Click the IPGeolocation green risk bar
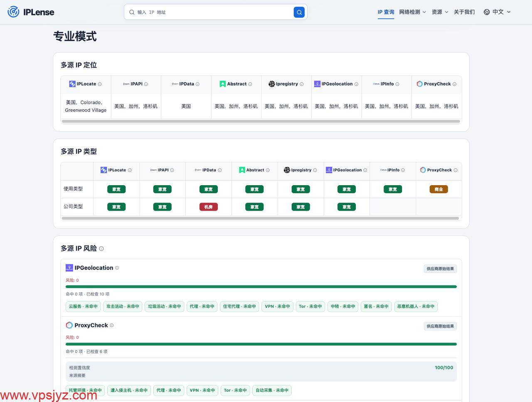Screen dimensions: 532x402 (261, 287)
